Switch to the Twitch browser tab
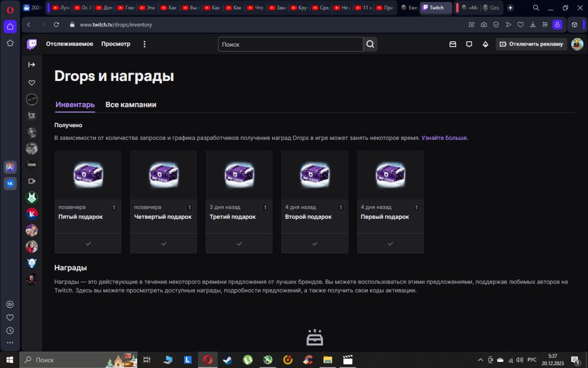The image size is (588, 368). tap(436, 8)
